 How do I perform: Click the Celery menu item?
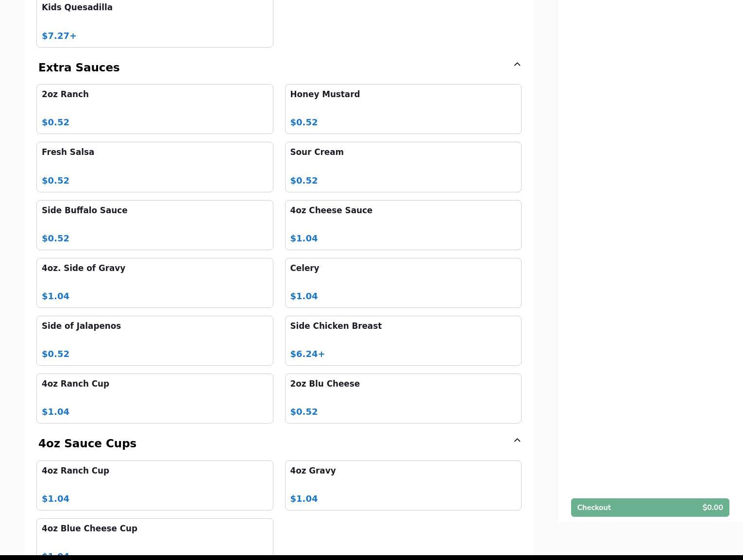tap(403, 283)
